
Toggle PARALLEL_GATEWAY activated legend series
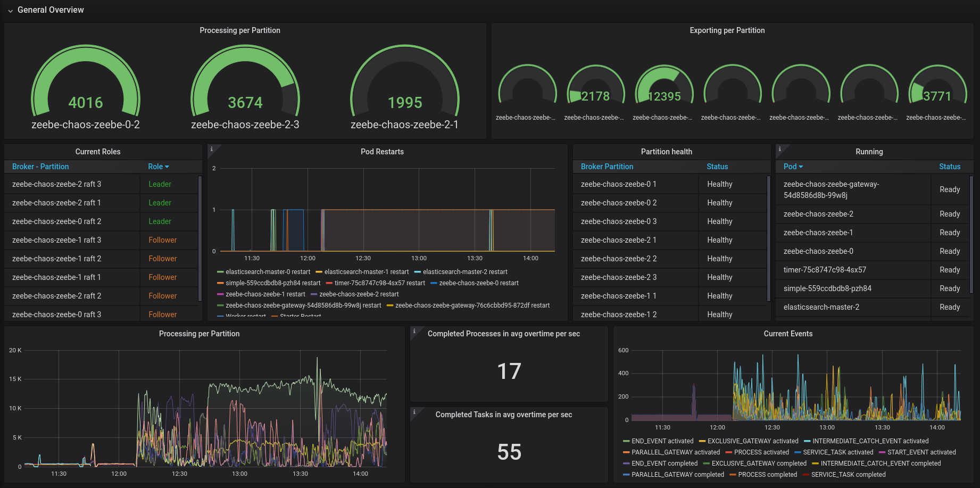(x=676, y=452)
